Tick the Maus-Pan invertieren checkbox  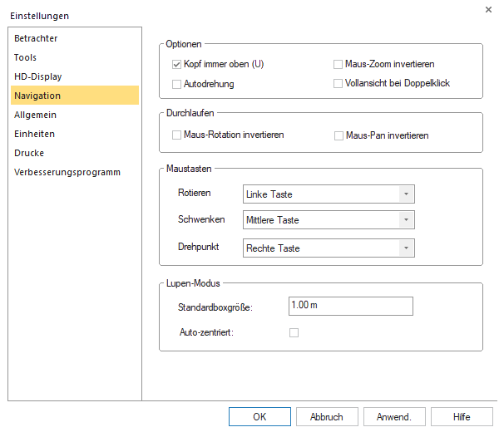pos(338,135)
